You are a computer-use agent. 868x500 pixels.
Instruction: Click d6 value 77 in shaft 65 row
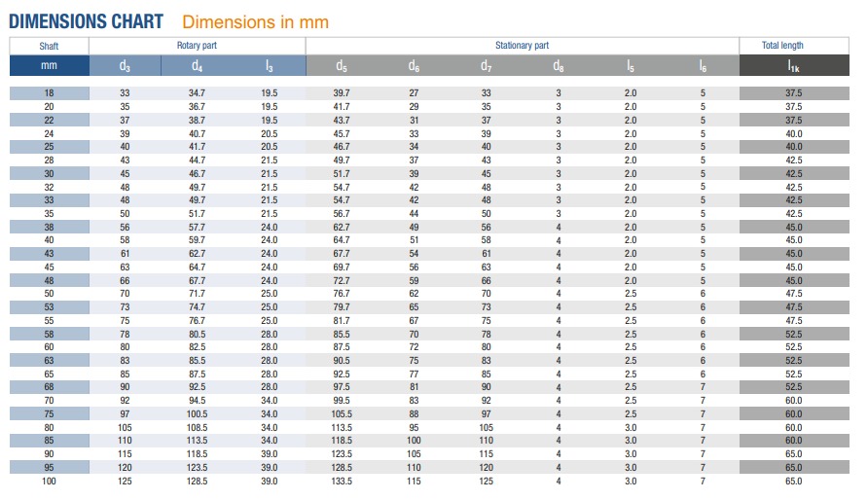[414, 375]
